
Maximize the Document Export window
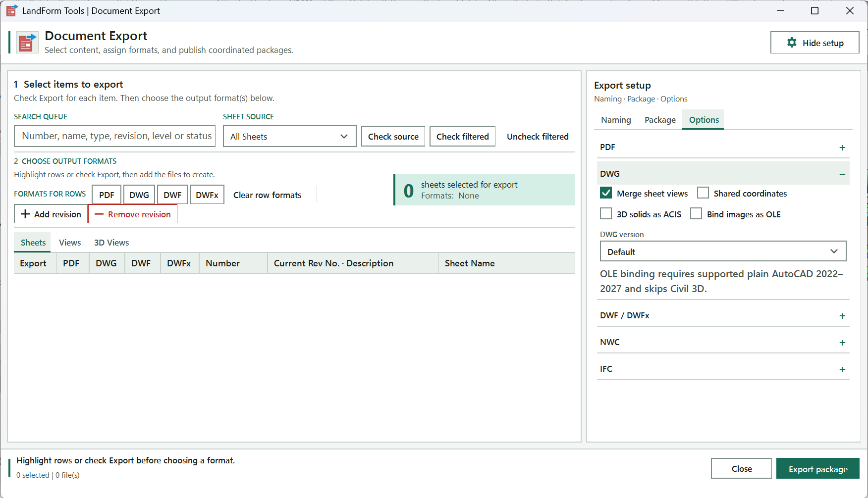click(814, 10)
